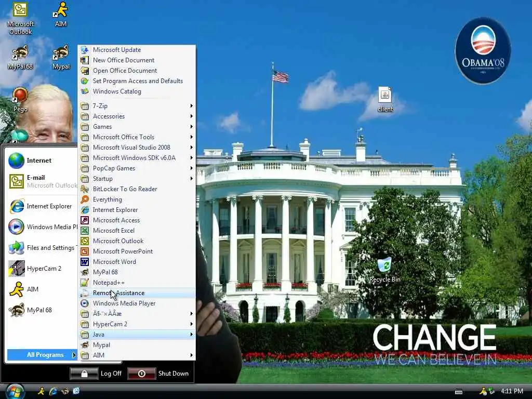Launch Internet Explorer from quick launch bar

click(53, 391)
